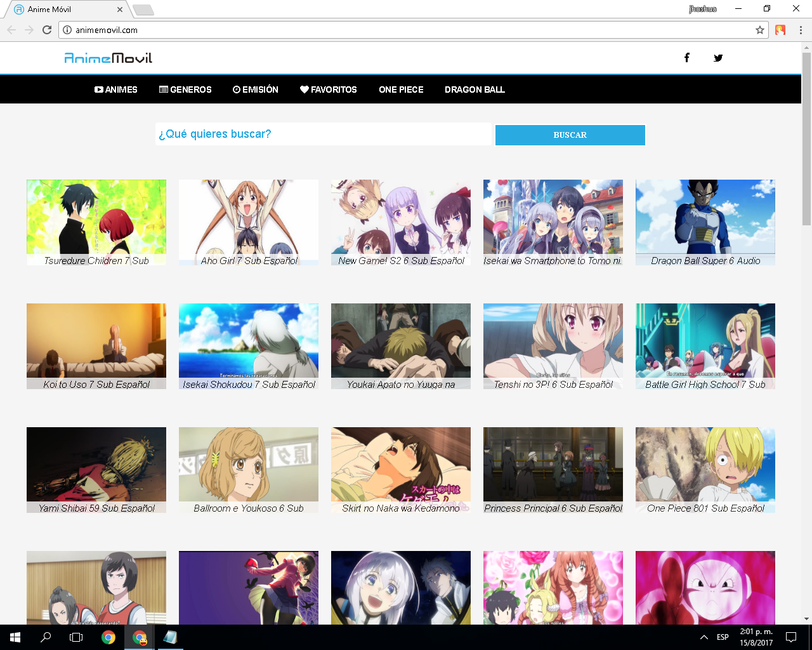Viewport: 812px width, 650px height.
Task: Open Dragon Ball Super 6 Audio thumbnail
Action: click(705, 222)
